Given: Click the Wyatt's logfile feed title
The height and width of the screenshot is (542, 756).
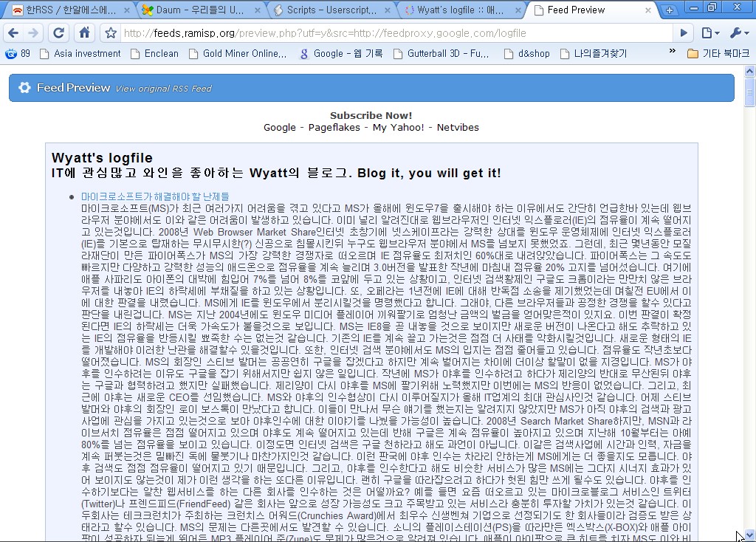Looking at the screenshot, I should [102, 158].
